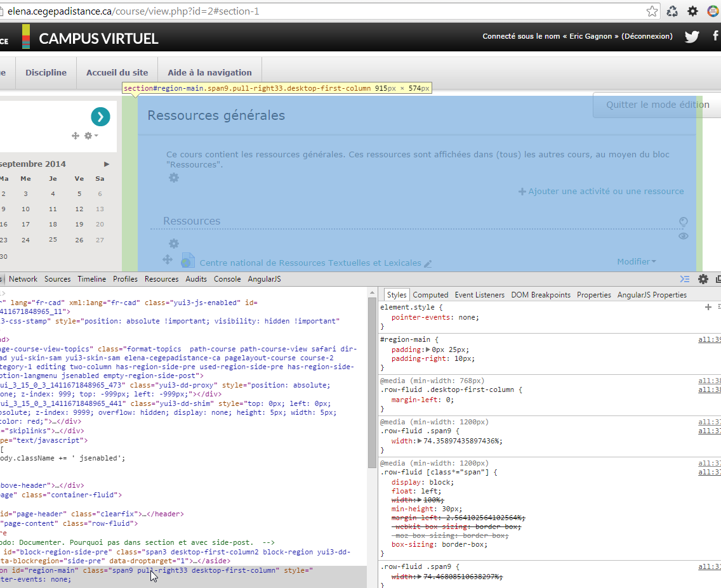721x588 pixels.
Task: Open the Modifier dropdown for the resource
Action: click(x=637, y=261)
